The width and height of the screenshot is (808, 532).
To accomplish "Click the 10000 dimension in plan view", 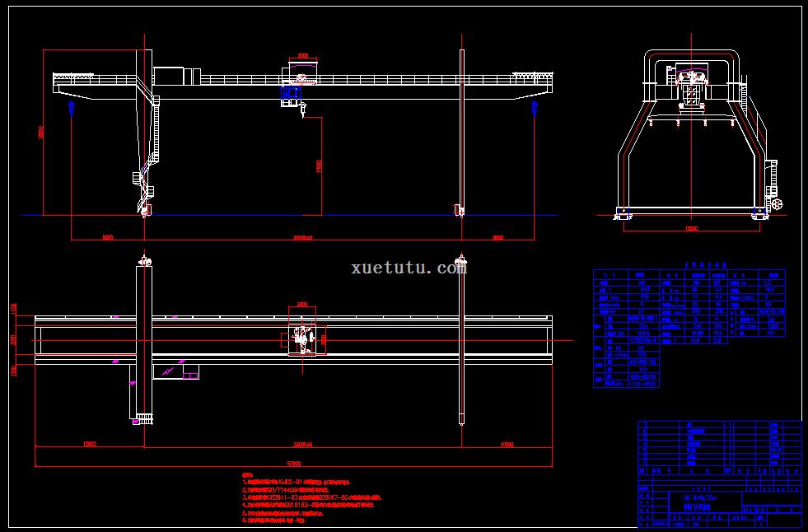I will 507,444.
